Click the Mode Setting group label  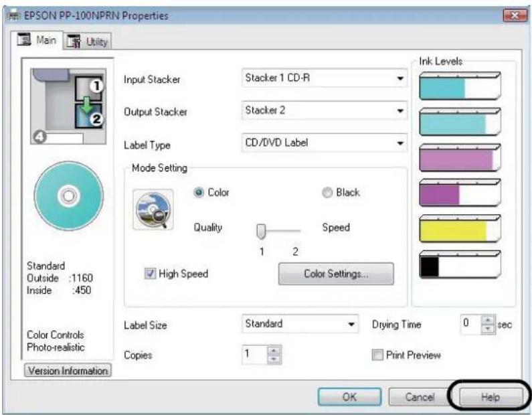(159, 167)
